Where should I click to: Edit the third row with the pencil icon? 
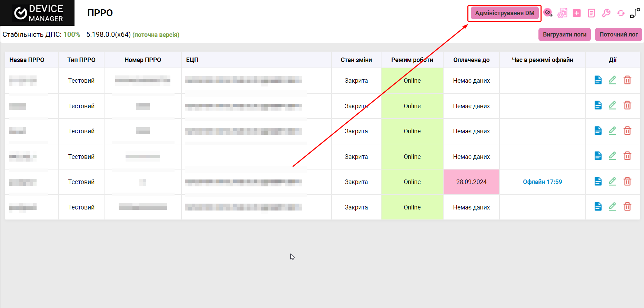click(x=613, y=131)
